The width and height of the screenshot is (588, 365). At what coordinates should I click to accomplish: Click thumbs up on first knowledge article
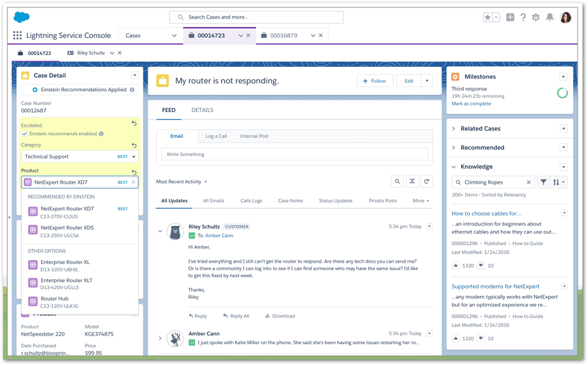[456, 265]
